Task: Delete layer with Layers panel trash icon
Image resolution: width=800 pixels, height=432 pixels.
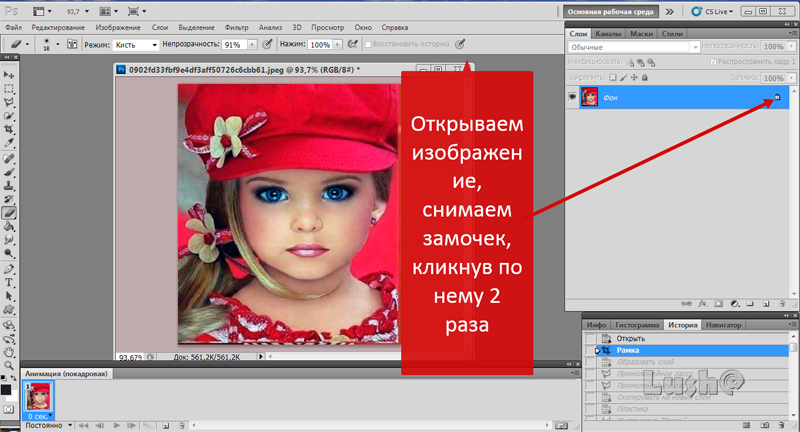Action: (782, 303)
